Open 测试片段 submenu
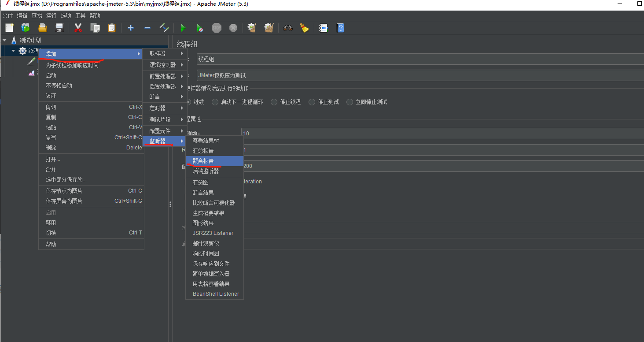Screen dimensions: 644x342 coord(165,119)
